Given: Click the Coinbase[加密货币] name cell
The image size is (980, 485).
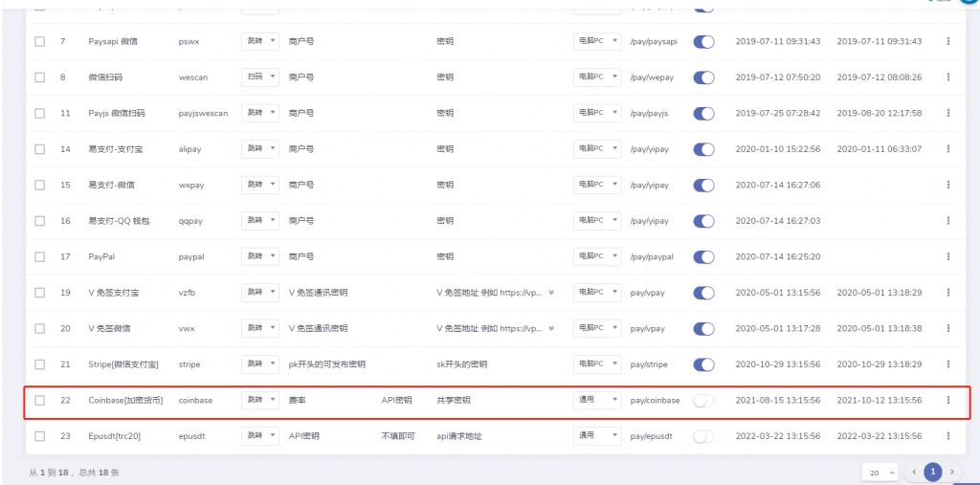Looking at the screenshot, I should (125, 400).
